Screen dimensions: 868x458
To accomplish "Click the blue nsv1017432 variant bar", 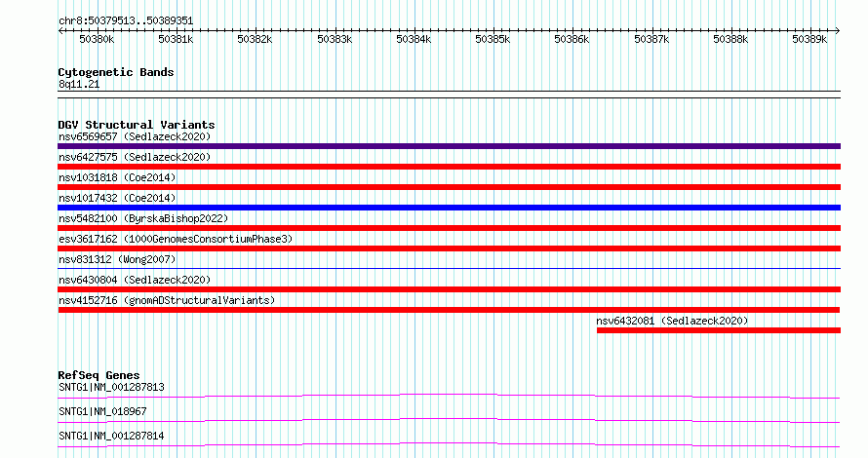I will pos(449,208).
